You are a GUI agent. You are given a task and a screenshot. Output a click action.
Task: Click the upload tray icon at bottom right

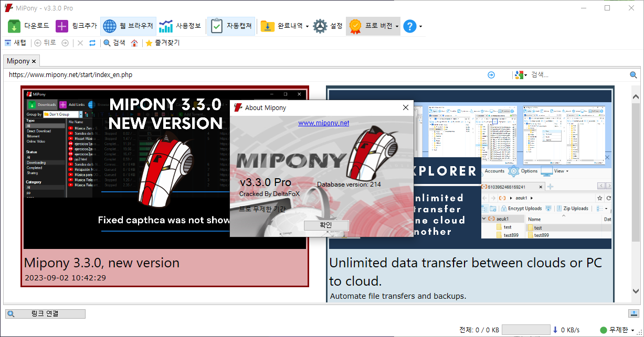click(633, 313)
